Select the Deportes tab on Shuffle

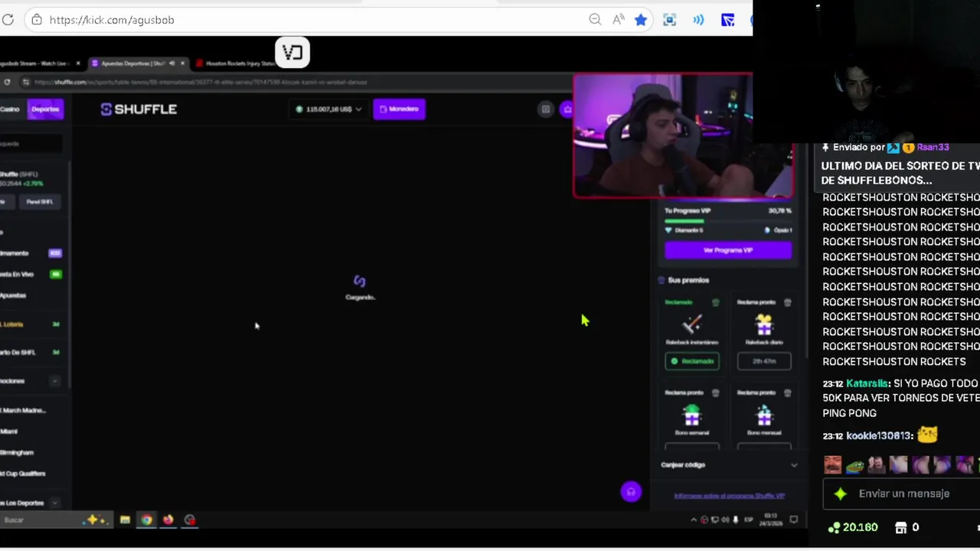tap(45, 109)
